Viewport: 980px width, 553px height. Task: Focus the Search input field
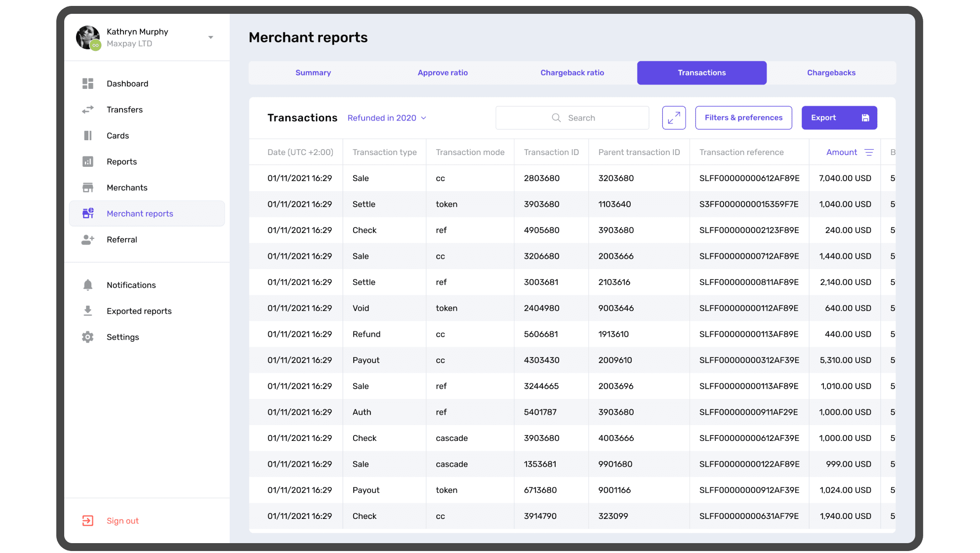pyautogui.click(x=581, y=118)
